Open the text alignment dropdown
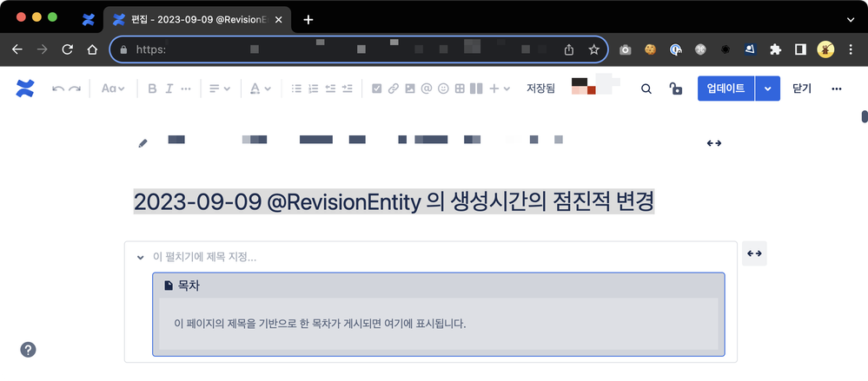868x381 pixels. [x=219, y=89]
